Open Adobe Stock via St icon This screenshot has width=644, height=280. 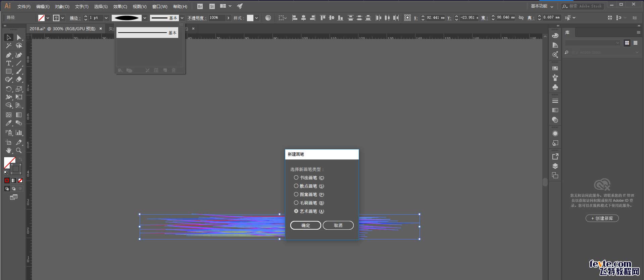tap(212, 6)
